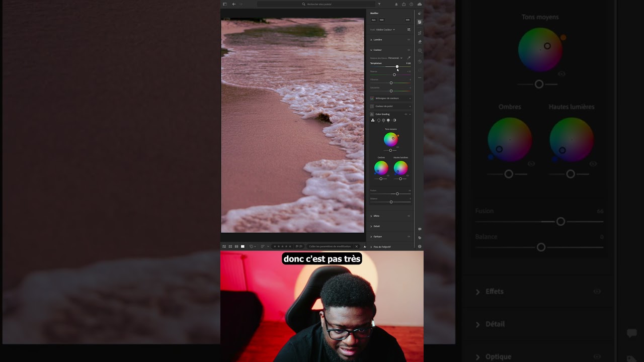Open the info icon at strip bottom
Viewport: 644px width, 362px height.
tap(420, 246)
